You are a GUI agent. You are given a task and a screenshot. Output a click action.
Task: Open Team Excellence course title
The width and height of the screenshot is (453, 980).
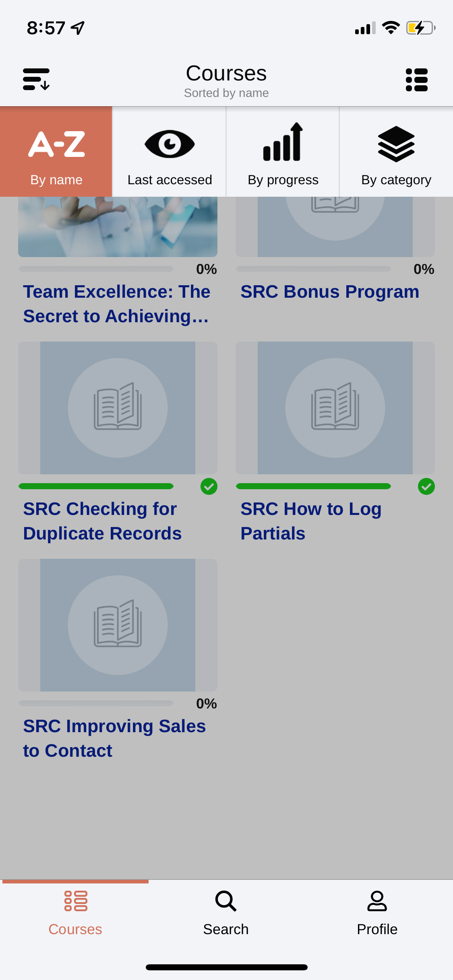pos(117,304)
